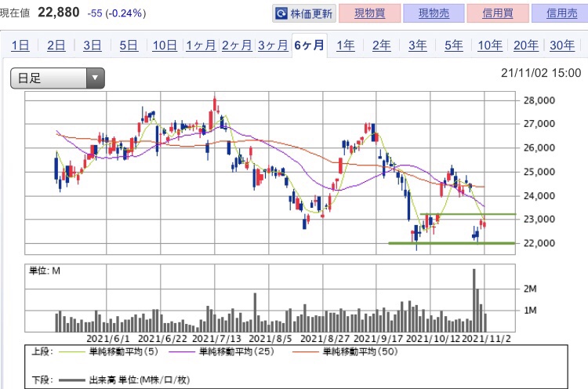Click the refresh icon in 株価更新
Screen dimensions: 588x389
tap(281, 14)
